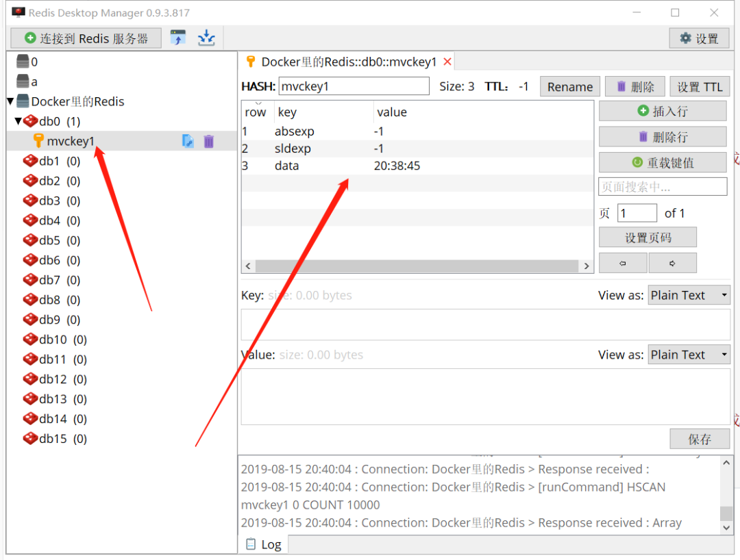Image resolution: width=740 pixels, height=560 pixels.
Task: Collapse the db0 database node
Action: click(x=18, y=121)
